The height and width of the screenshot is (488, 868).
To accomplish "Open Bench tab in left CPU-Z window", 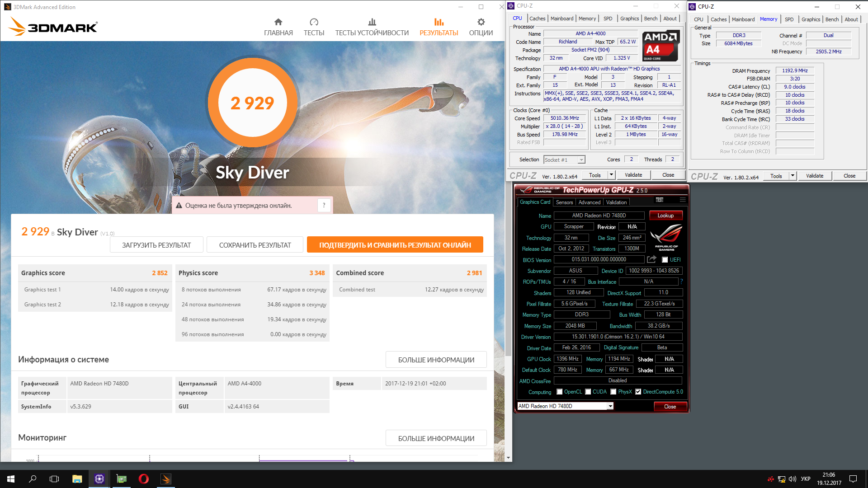I will [x=651, y=19].
